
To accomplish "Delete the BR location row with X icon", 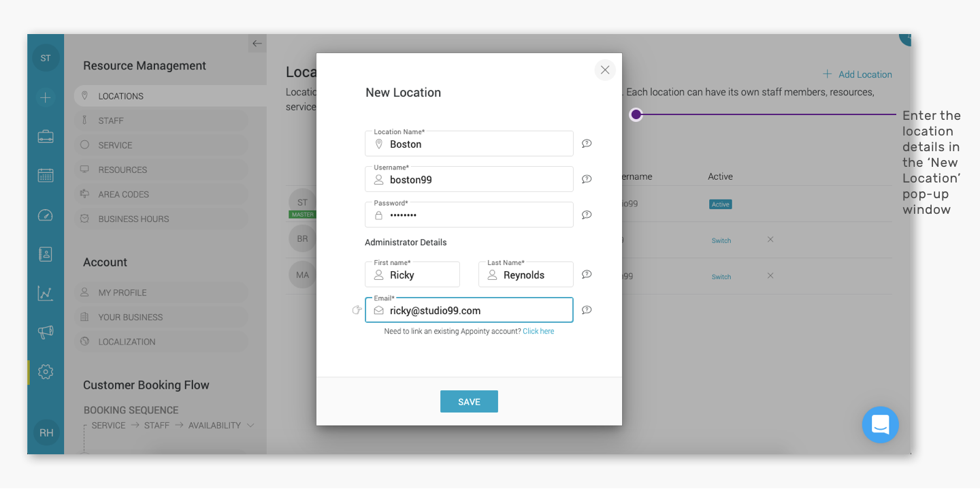I will (770, 240).
